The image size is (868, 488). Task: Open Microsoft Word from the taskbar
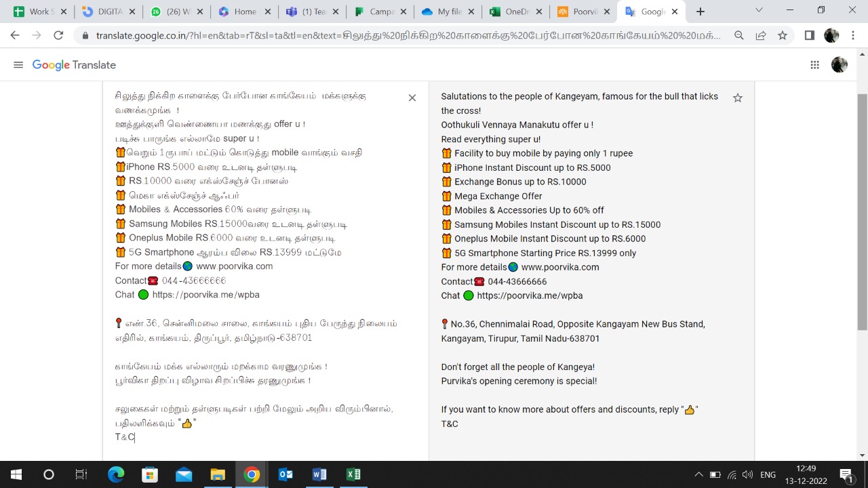pos(319,474)
